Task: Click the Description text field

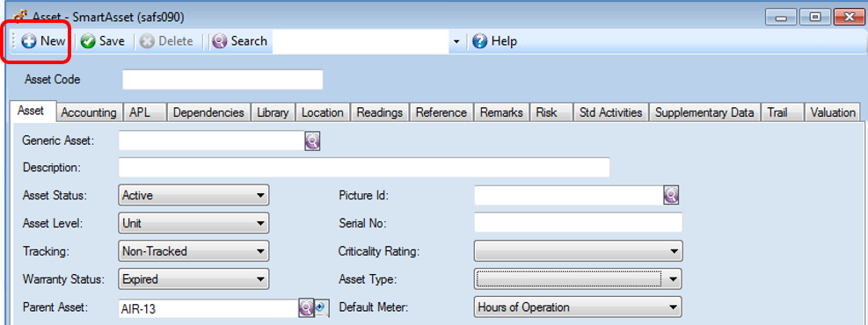Action: tap(364, 167)
